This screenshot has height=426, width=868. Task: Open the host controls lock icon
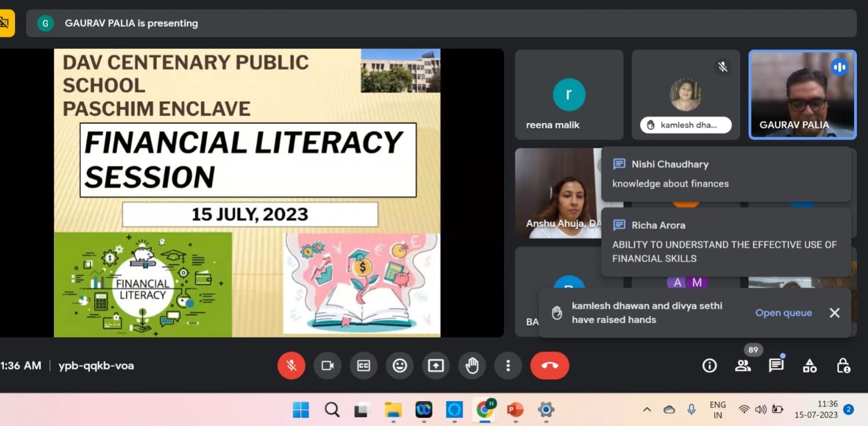[x=843, y=365]
